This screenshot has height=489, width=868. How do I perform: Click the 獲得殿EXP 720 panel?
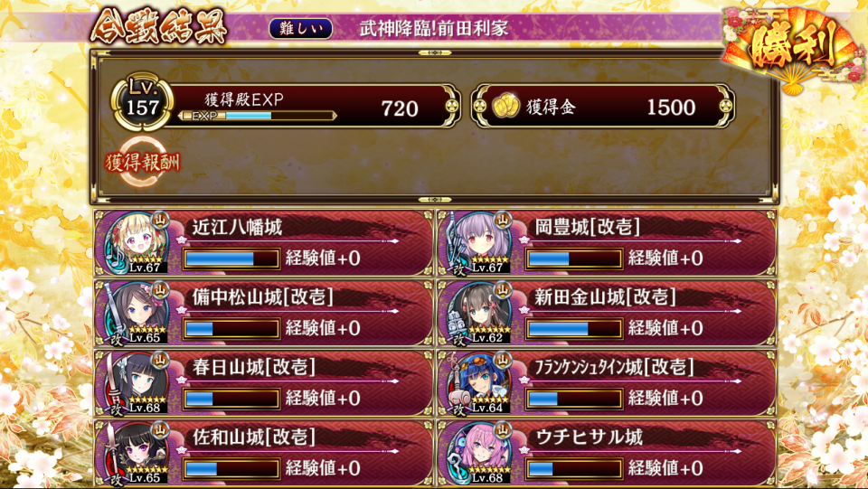pyautogui.click(x=313, y=107)
